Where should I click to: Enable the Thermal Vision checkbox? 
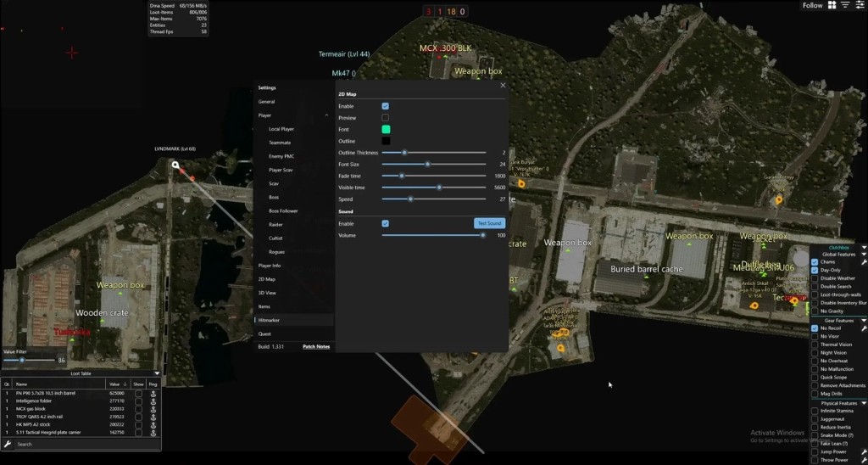tap(815, 345)
